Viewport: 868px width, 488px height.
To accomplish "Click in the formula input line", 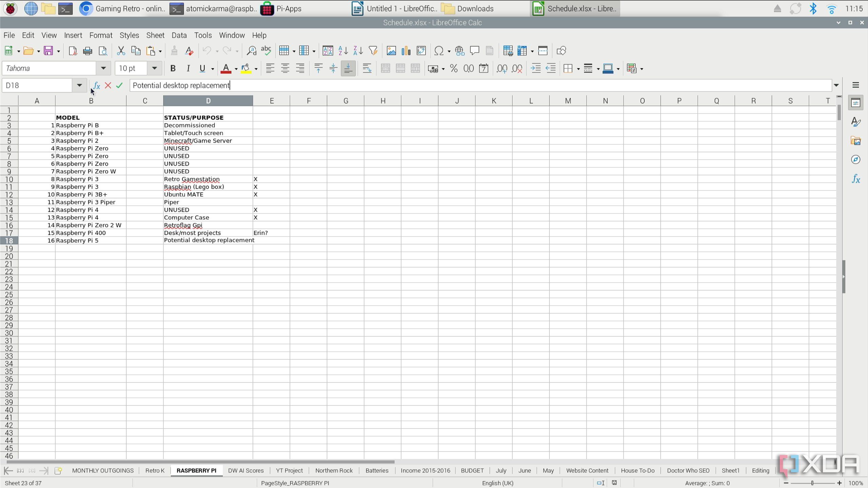I will pyautogui.click(x=480, y=85).
